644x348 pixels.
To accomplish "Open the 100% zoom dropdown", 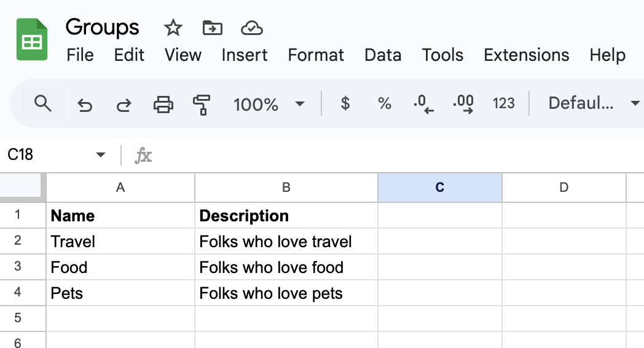I will 269,104.
